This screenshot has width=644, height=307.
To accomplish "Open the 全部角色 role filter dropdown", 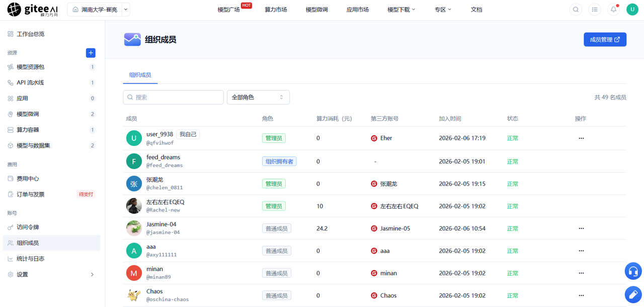I will click(x=258, y=97).
